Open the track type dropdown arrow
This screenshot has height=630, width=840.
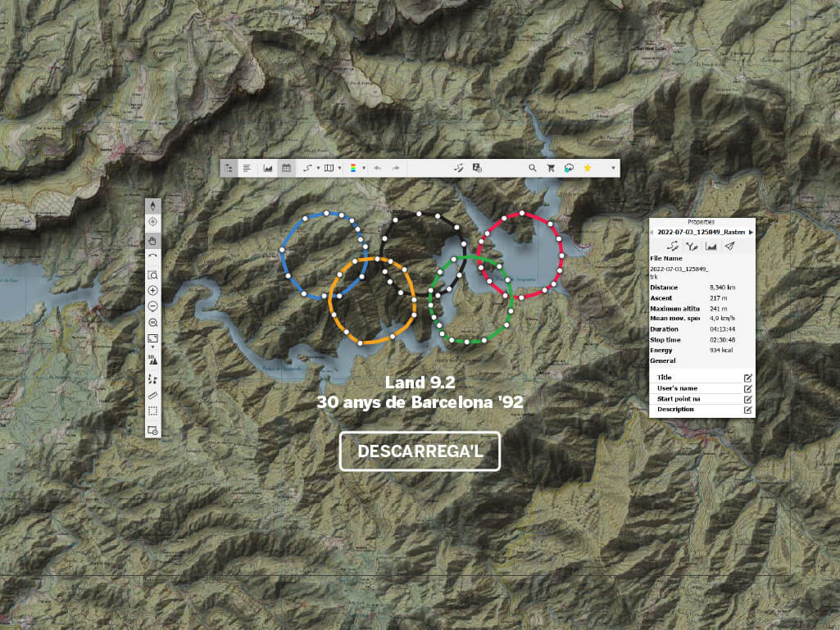coord(316,168)
